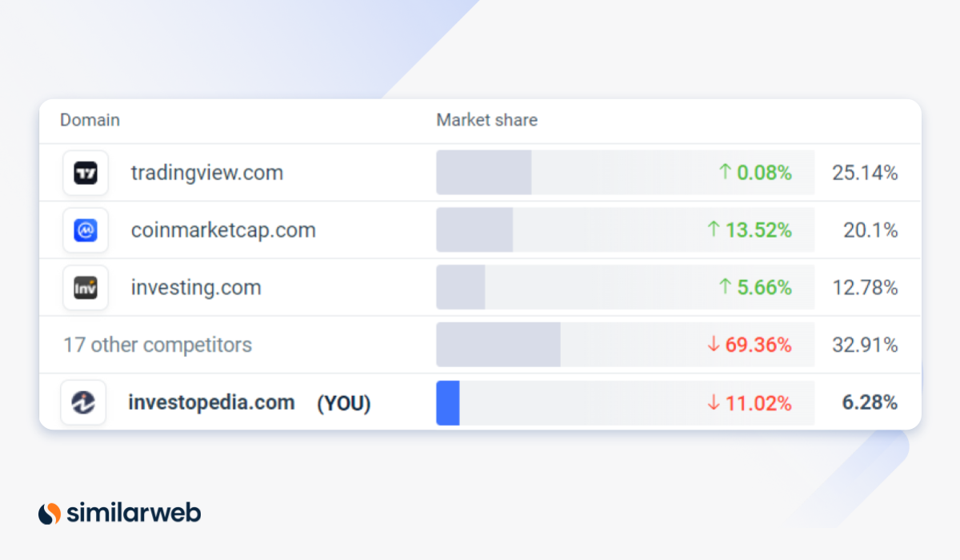Click the Similarweb brand name text
The image size is (960, 560).
click(134, 513)
